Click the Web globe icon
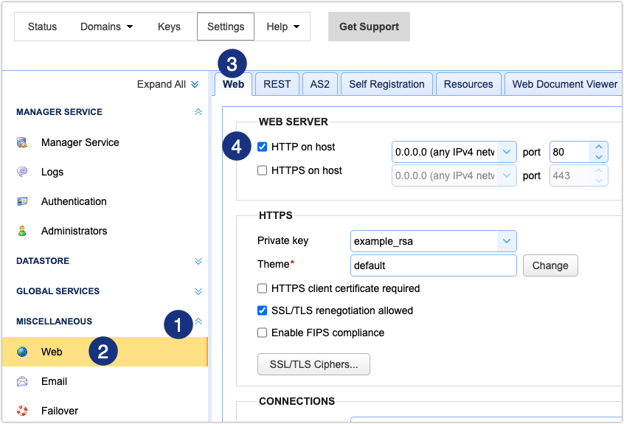This screenshot has height=424, width=624. point(22,352)
